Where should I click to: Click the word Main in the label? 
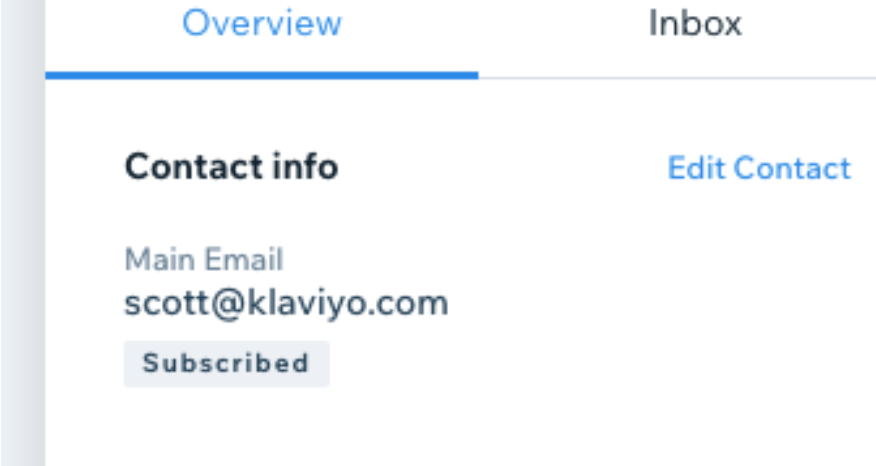160,259
